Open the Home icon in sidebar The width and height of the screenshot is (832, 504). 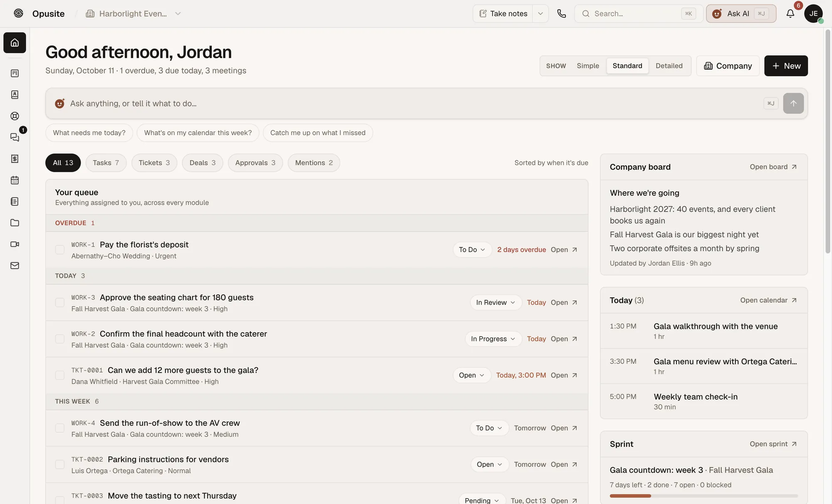coord(15,42)
